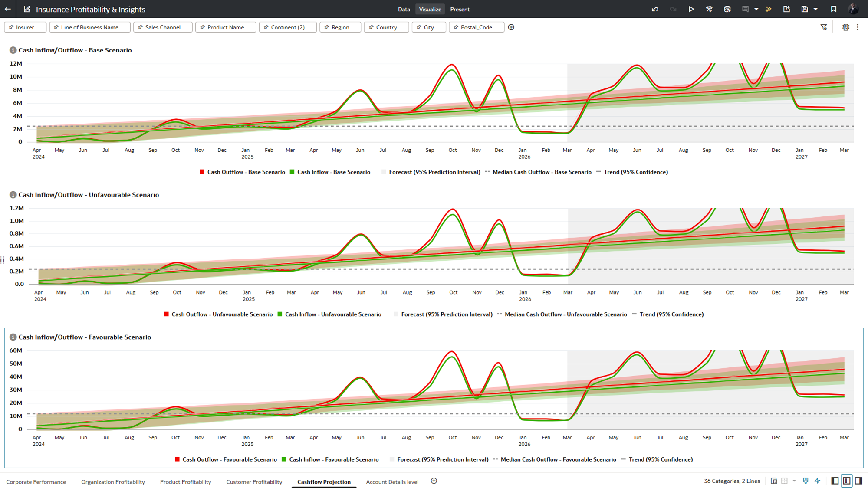Switch to the Product Profitability canvas tab
The height and width of the screenshot is (488, 868).
pos(185,482)
